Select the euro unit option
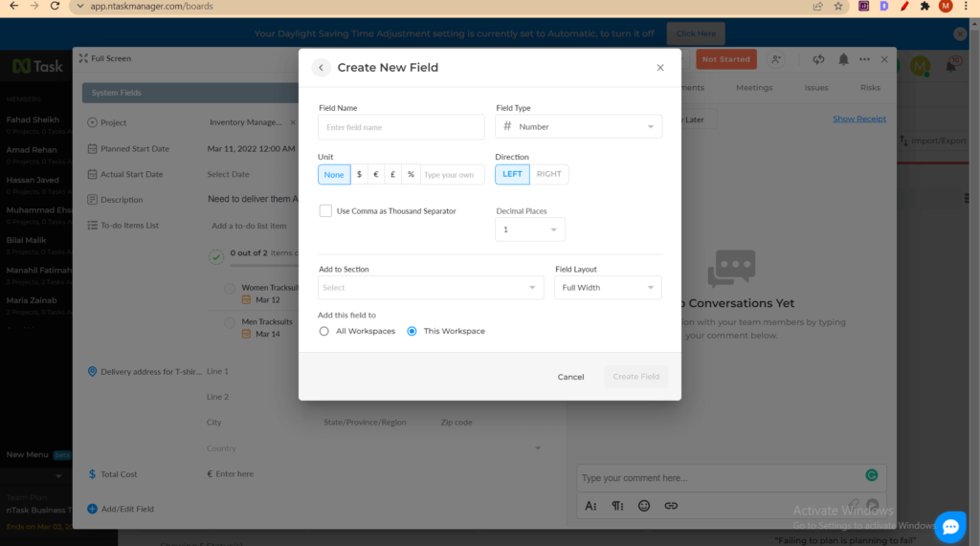This screenshot has height=546, width=980. coord(376,174)
